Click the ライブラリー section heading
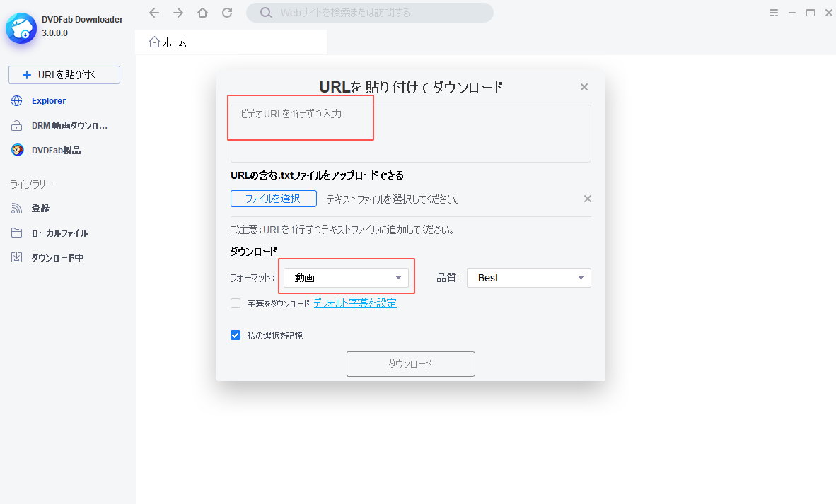This screenshot has height=504, width=836. (32, 184)
